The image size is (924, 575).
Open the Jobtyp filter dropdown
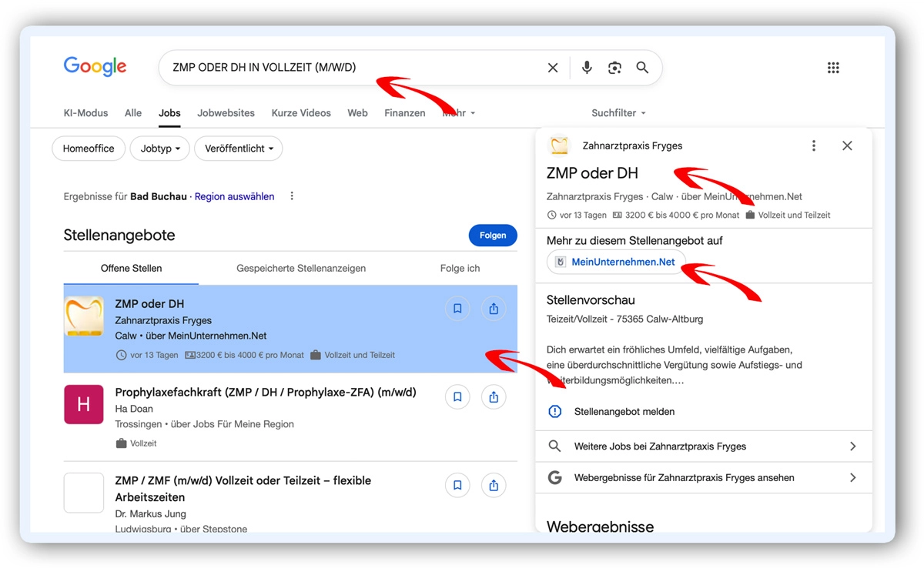[x=159, y=149]
